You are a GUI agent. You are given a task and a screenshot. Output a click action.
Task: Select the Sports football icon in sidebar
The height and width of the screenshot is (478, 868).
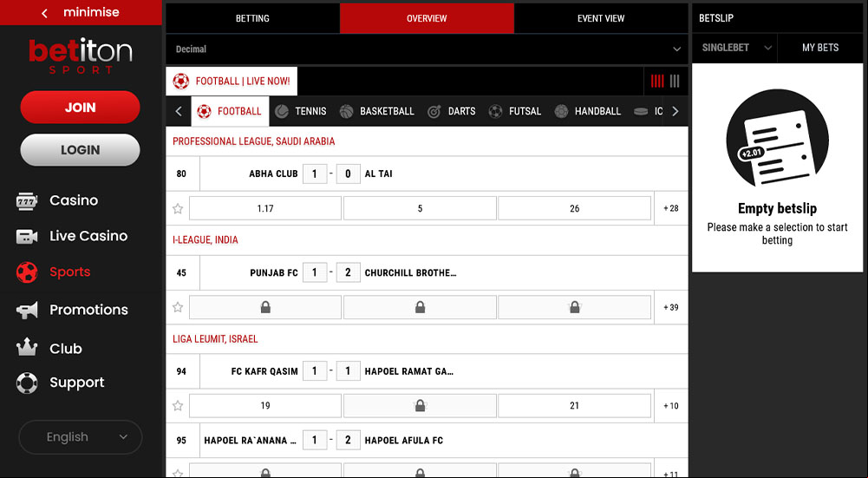pyautogui.click(x=27, y=272)
